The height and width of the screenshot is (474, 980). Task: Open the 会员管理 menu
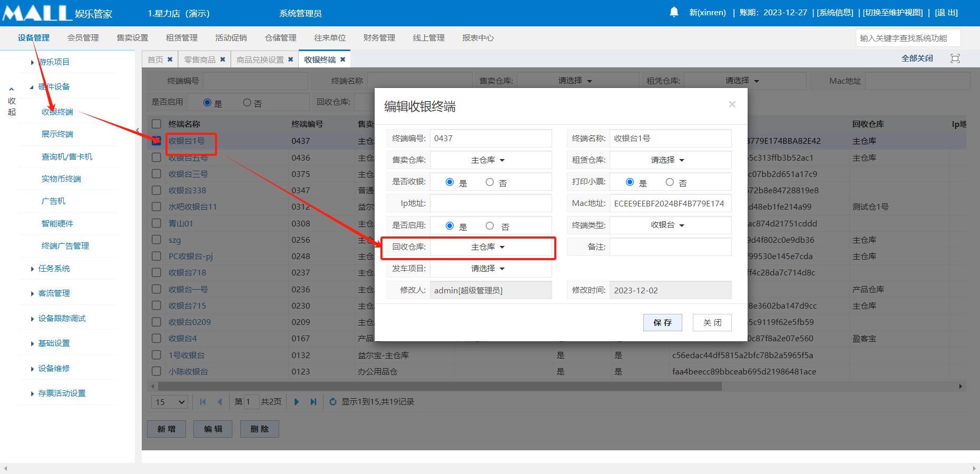pyautogui.click(x=83, y=38)
